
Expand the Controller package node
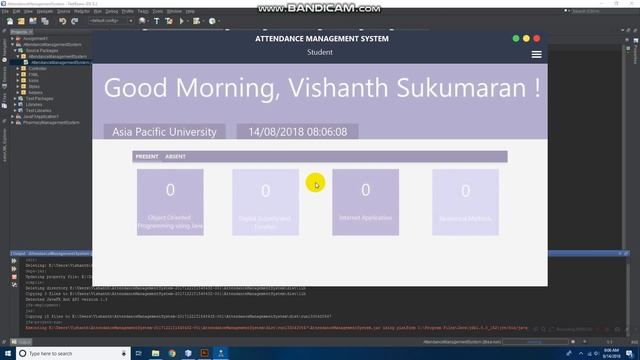pyautogui.click(x=18, y=69)
